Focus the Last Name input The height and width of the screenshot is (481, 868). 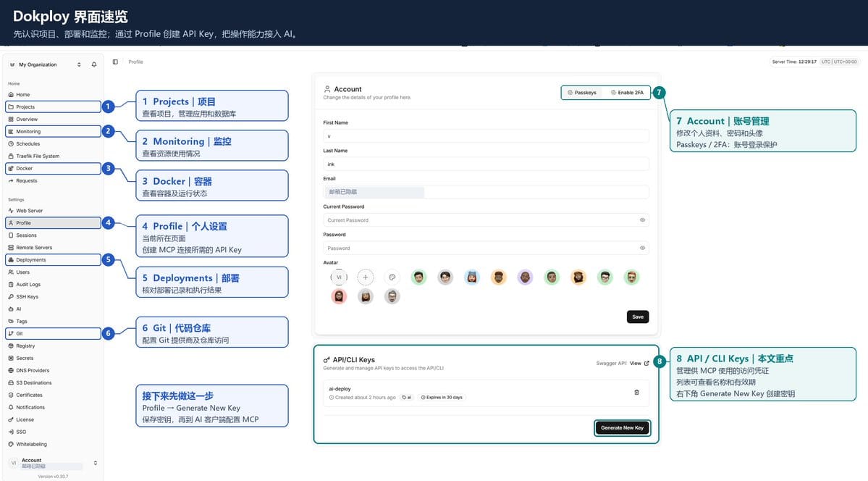(x=486, y=164)
